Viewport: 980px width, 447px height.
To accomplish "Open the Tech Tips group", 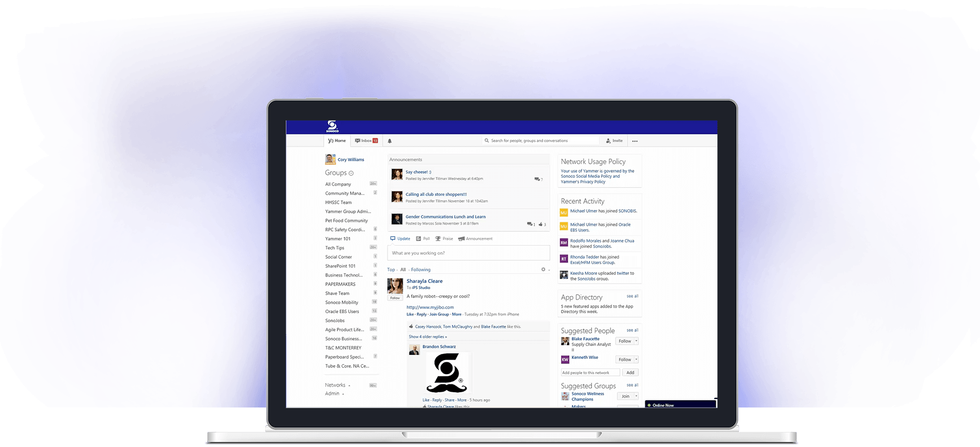I will point(334,248).
